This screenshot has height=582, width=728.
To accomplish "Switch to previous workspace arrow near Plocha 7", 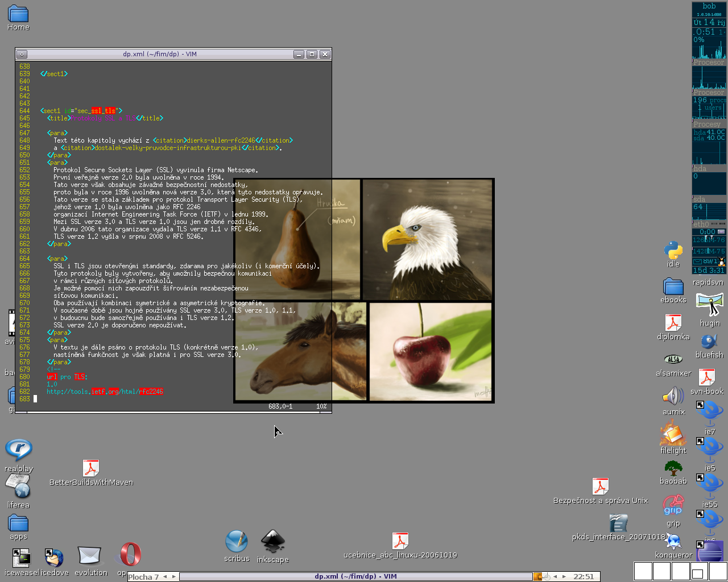I will click(165, 576).
